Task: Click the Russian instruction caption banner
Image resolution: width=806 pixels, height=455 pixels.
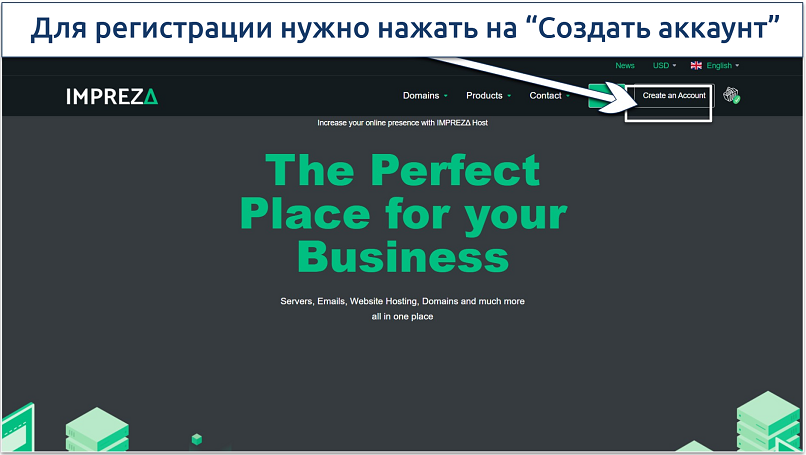Action: click(x=403, y=30)
